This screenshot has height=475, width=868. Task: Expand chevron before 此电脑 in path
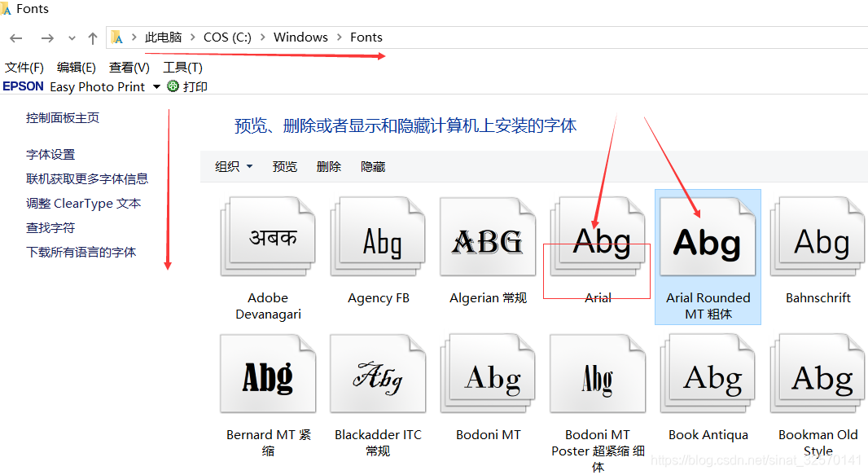(134, 37)
